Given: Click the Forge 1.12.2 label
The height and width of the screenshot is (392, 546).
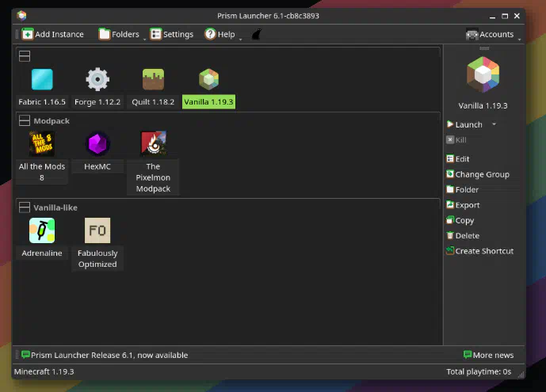Looking at the screenshot, I should 97,102.
